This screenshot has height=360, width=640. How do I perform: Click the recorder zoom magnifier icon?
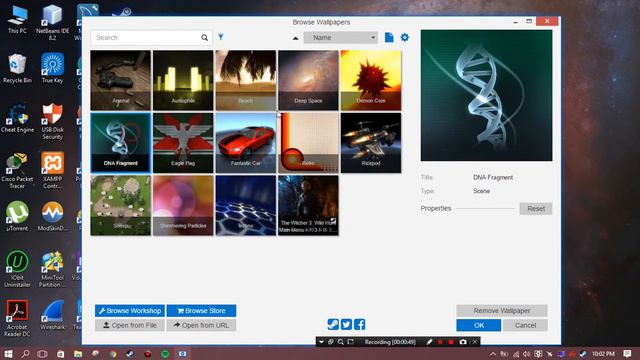pyautogui.click(x=340, y=342)
